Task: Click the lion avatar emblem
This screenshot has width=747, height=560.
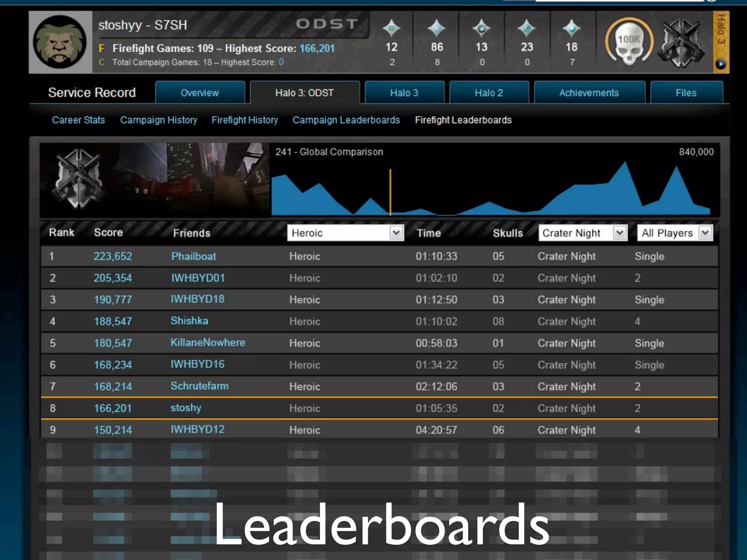Action: tap(60, 42)
